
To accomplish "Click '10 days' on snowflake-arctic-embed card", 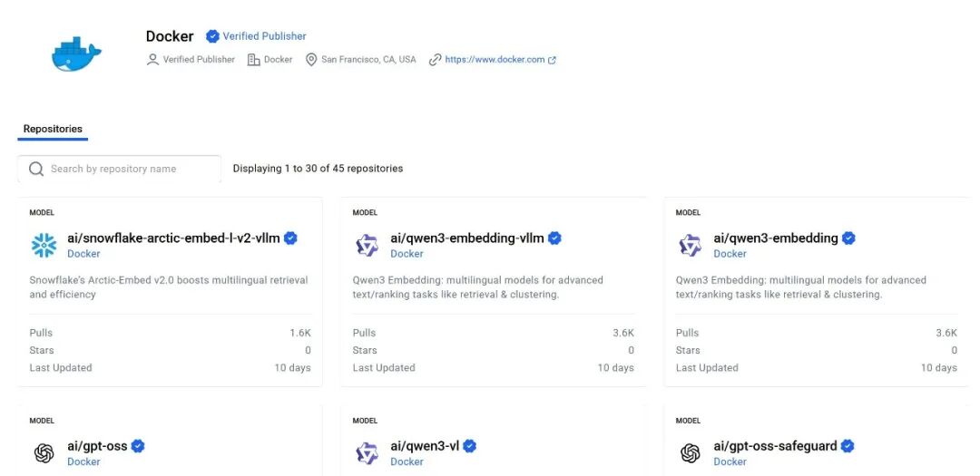I will 292,368.
